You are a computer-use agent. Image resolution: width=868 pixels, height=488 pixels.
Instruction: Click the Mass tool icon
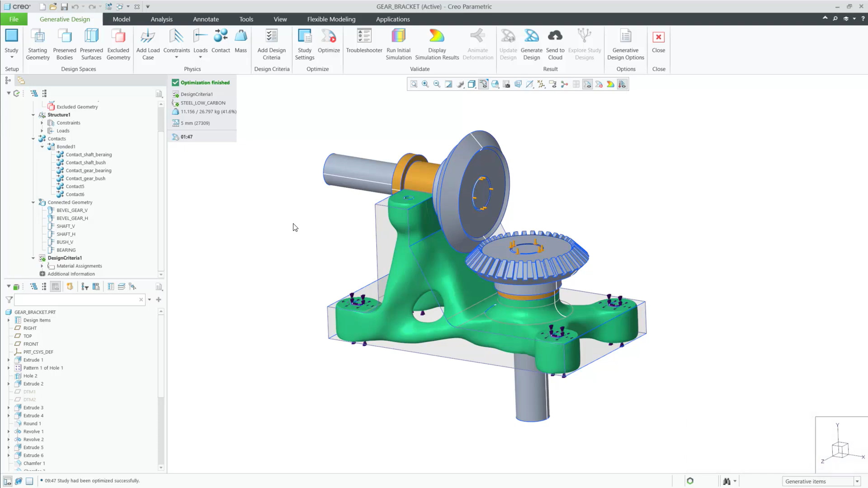[x=241, y=36]
